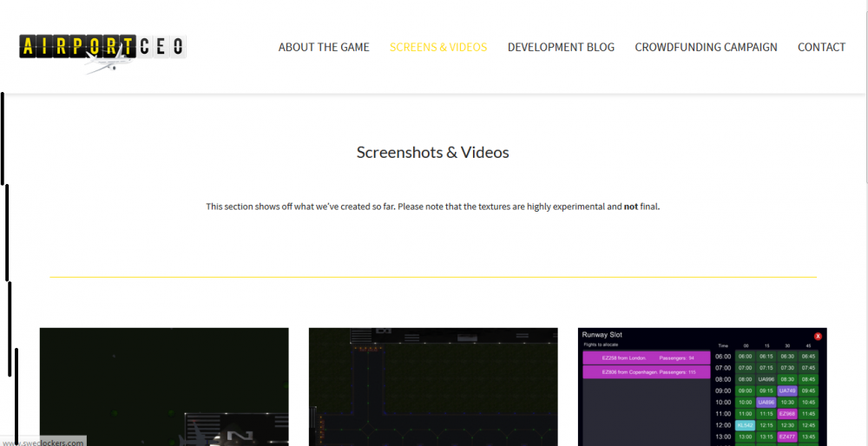This screenshot has width=868, height=446.
Task: Select flight EZ806 from Copenhagen
Action: click(647, 372)
